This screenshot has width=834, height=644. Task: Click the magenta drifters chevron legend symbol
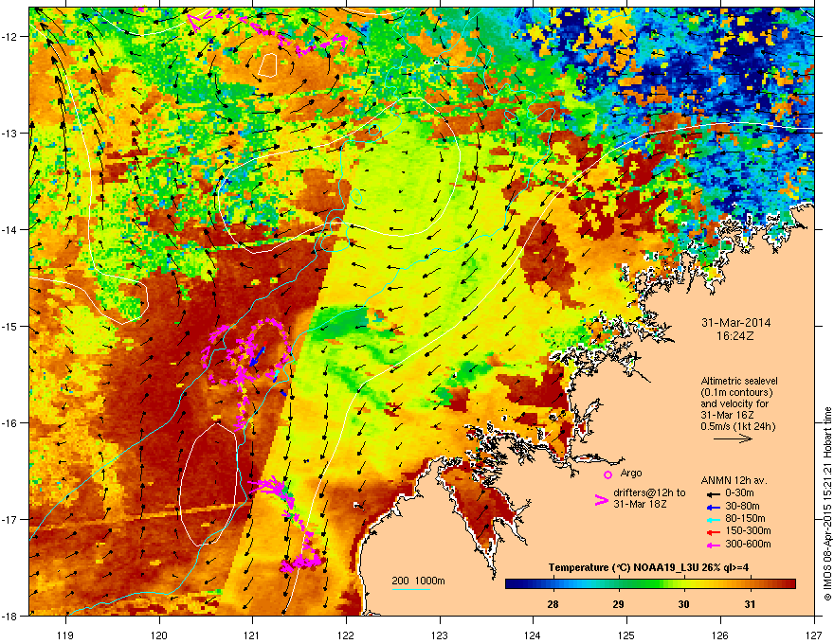[x=601, y=499]
